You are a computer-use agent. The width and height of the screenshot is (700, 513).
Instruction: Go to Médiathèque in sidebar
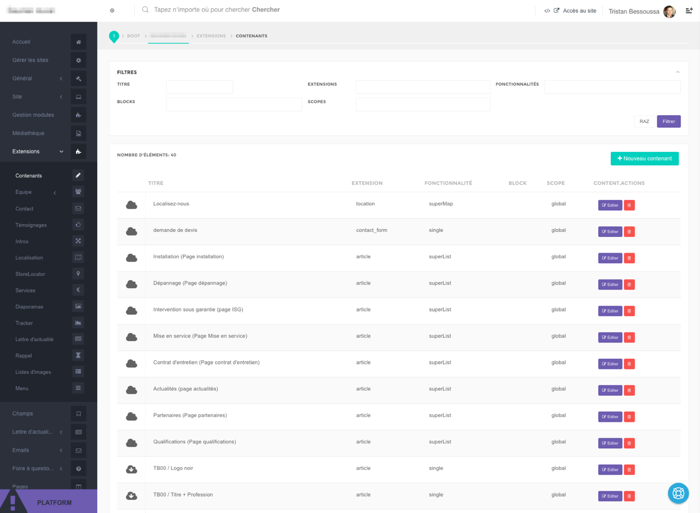click(28, 133)
